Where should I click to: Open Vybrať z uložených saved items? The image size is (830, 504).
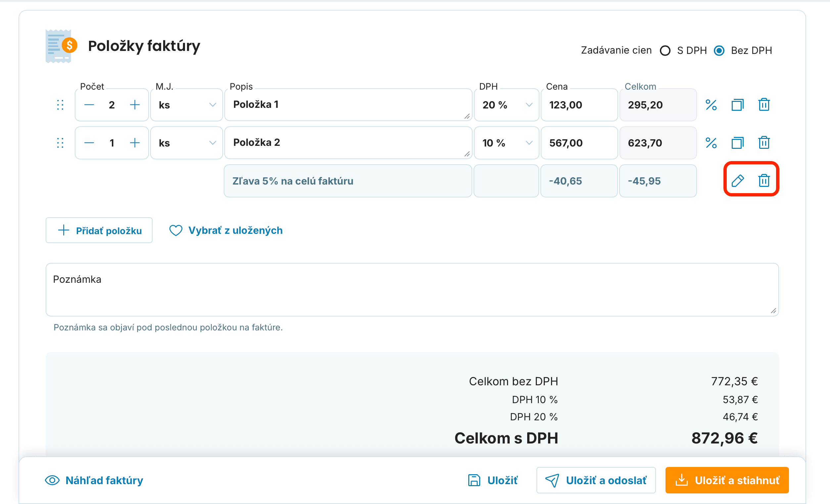[226, 230]
